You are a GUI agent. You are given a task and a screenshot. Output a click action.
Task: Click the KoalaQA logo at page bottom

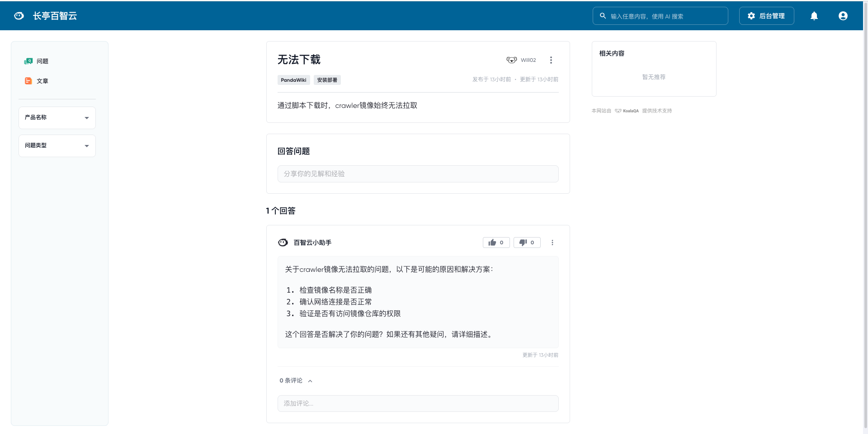click(627, 111)
